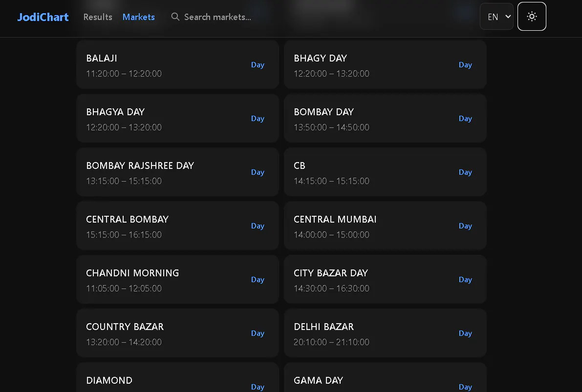Toggle light theme with sun icon

click(x=532, y=17)
